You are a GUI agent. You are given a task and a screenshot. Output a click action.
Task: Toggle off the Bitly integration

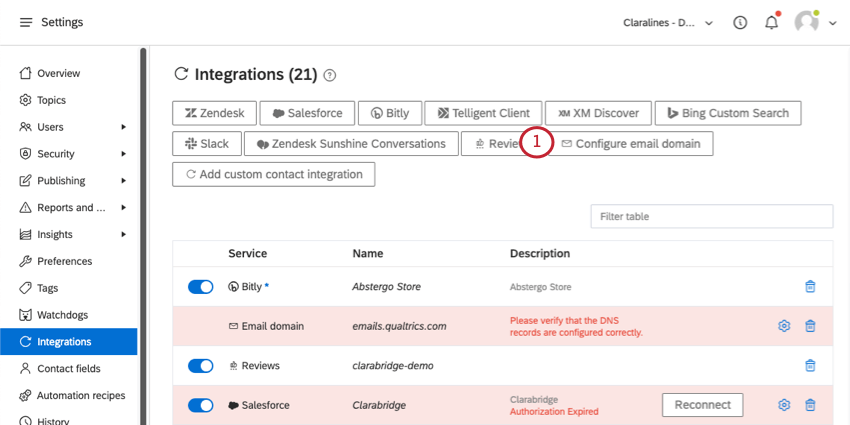click(x=201, y=287)
